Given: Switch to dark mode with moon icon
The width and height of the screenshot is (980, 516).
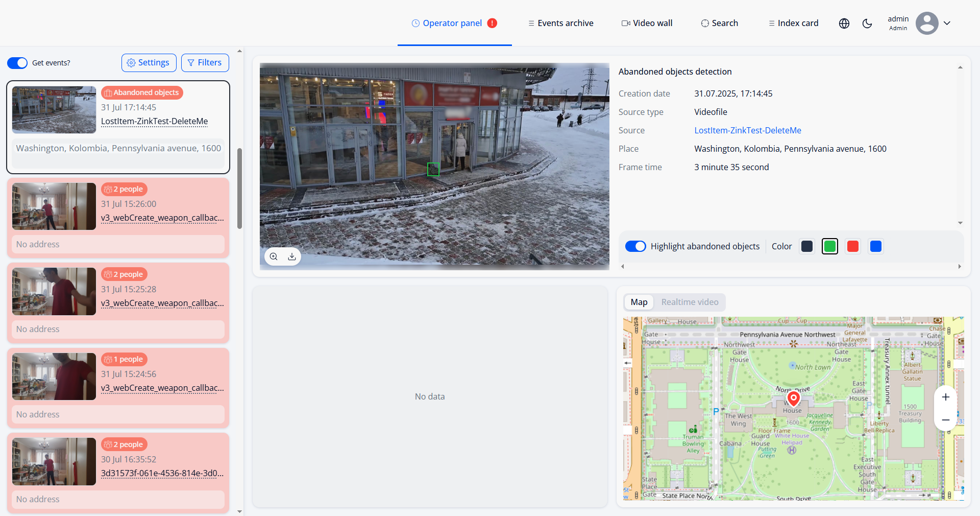Looking at the screenshot, I should (x=867, y=24).
